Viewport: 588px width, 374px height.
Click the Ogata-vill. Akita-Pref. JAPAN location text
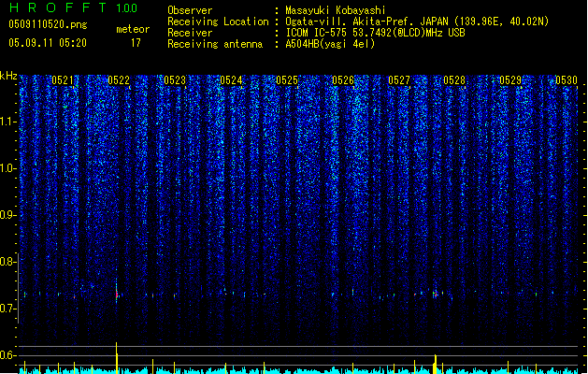417,22
